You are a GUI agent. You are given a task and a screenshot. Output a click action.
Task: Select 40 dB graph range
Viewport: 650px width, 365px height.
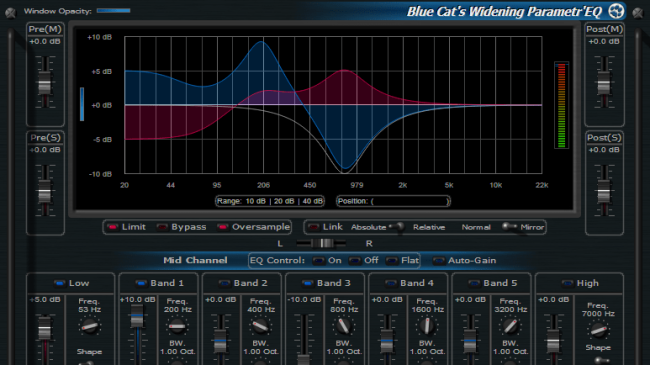tap(313, 201)
